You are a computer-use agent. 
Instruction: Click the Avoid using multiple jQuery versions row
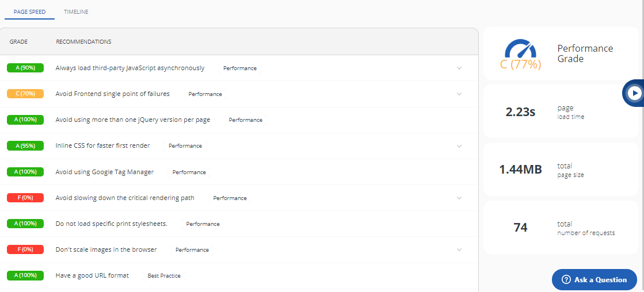tap(239, 120)
